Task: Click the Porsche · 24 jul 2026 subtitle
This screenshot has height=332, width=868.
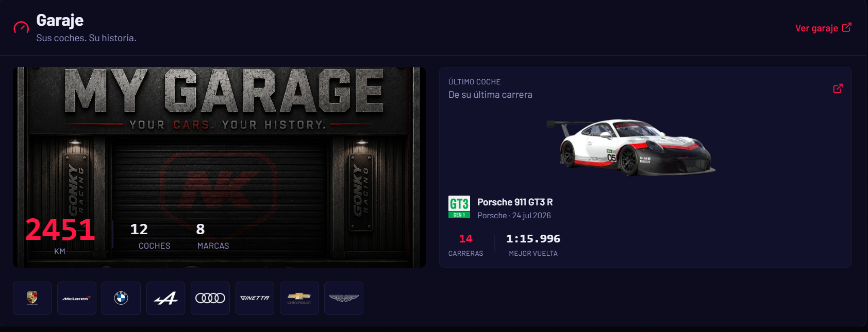Action: click(x=514, y=216)
